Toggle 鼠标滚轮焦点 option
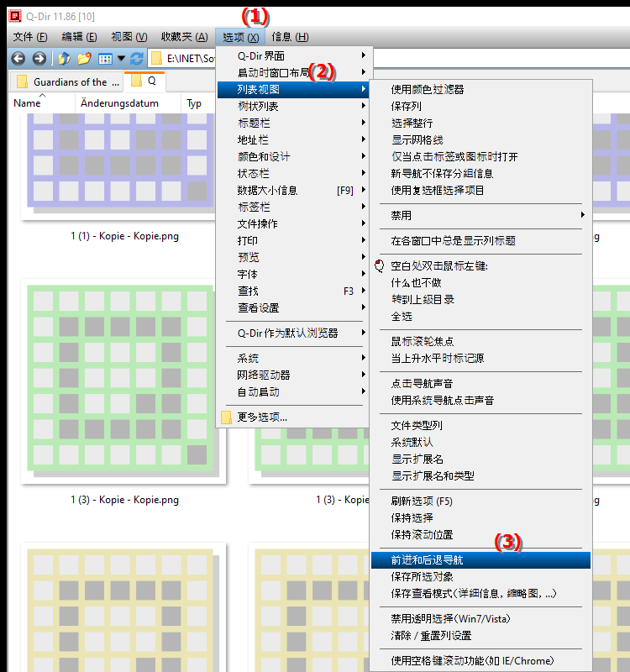 click(480, 341)
